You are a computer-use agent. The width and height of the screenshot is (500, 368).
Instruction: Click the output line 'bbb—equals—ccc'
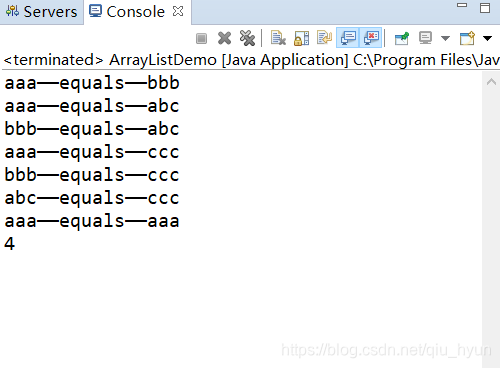coord(92,175)
